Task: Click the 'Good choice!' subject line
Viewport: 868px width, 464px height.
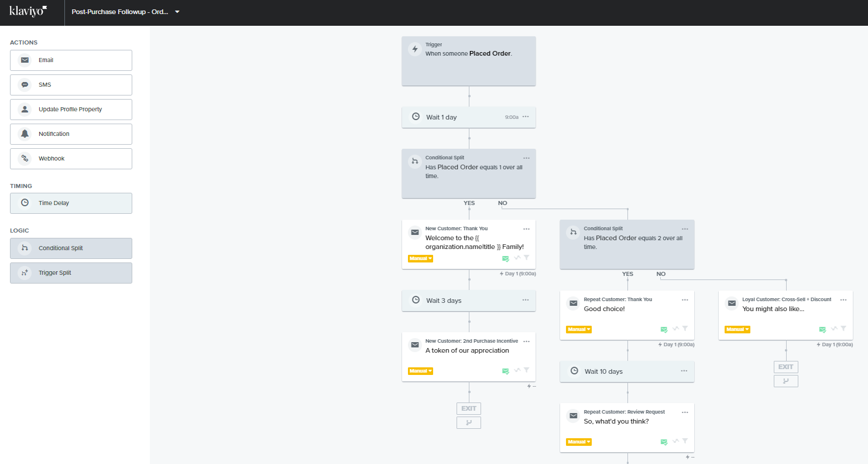Action: pyautogui.click(x=605, y=309)
